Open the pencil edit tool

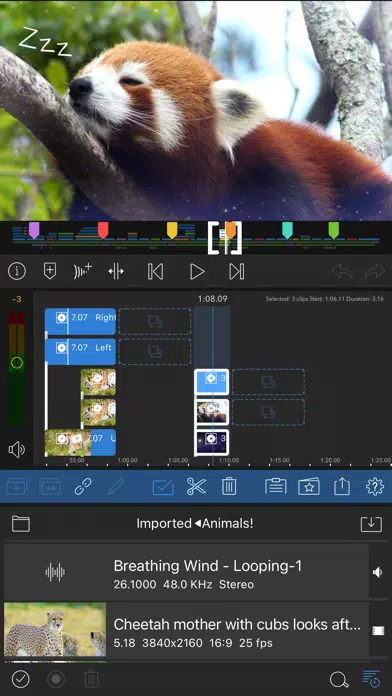pyautogui.click(x=115, y=487)
